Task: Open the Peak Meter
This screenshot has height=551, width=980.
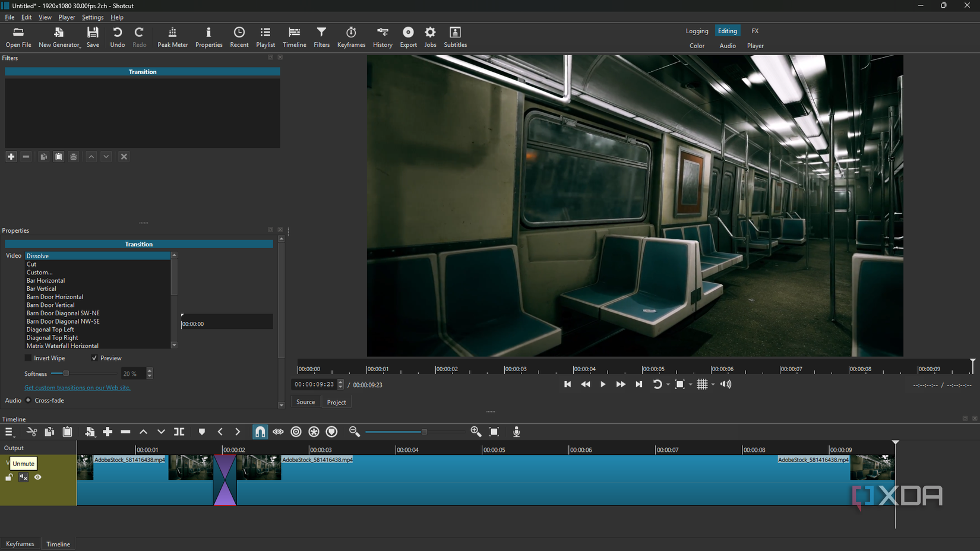Action: 172,37
